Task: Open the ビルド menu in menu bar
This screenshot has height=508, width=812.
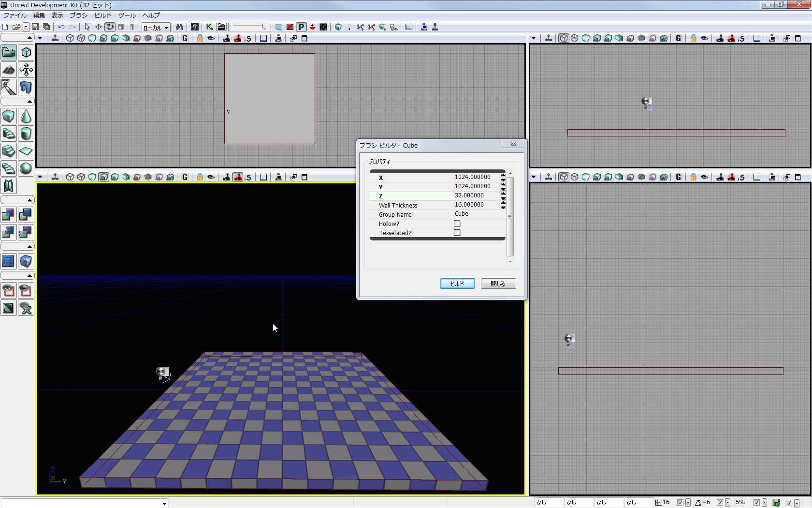Action: [x=102, y=15]
